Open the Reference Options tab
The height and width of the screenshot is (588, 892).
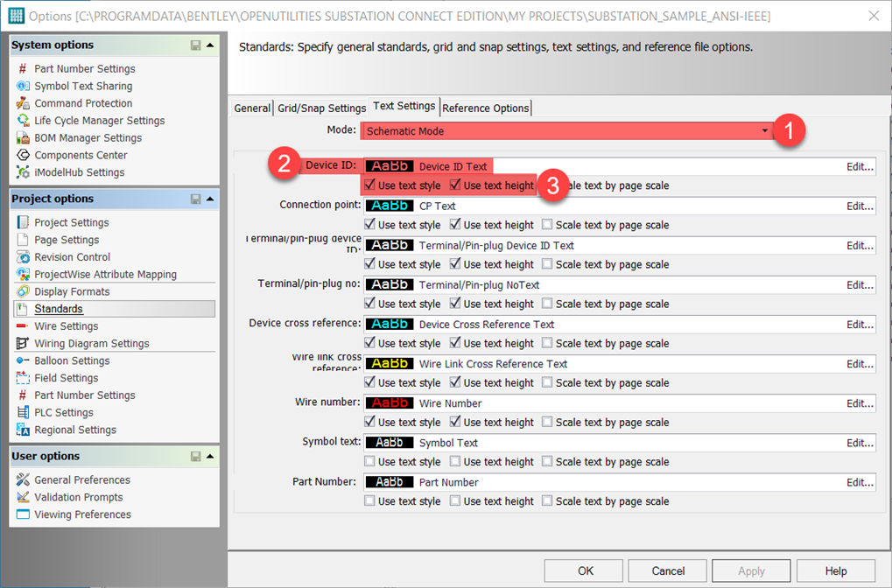485,108
